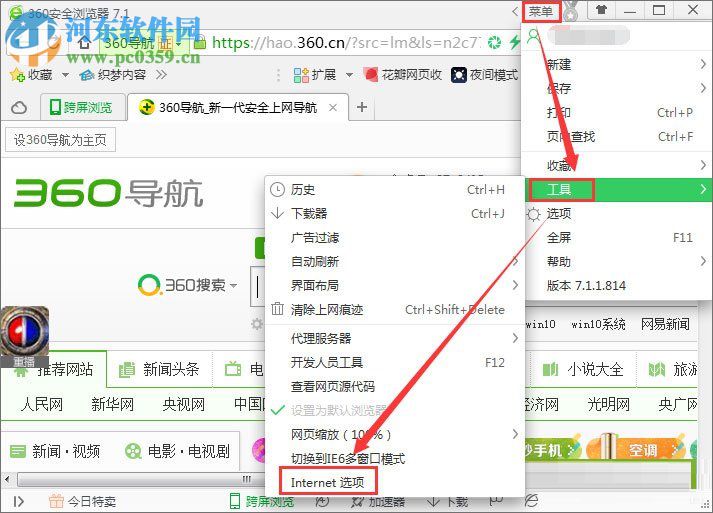
Task: Open 新闻·视频 category
Action: (x=55, y=451)
